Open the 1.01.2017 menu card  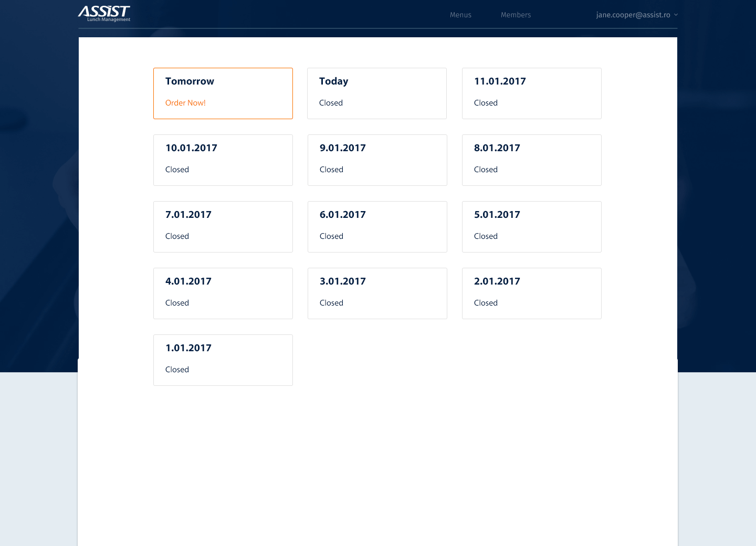[x=223, y=360]
